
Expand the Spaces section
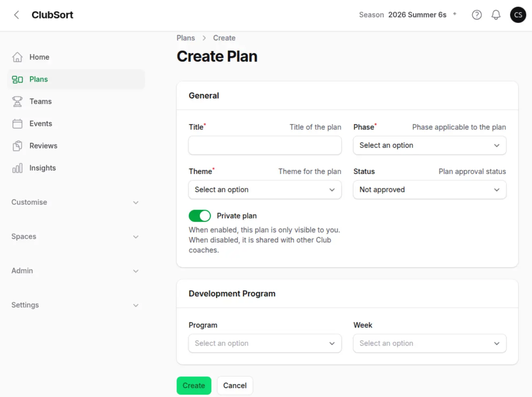pyautogui.click(x=75, y=237)
